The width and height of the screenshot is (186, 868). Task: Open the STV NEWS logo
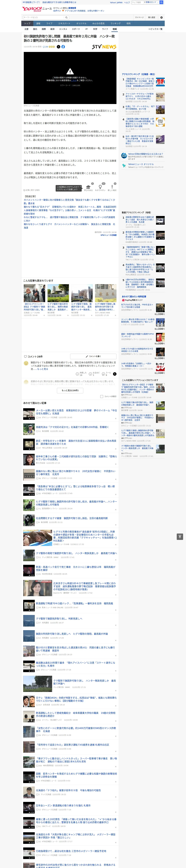[x=104, y=47]
